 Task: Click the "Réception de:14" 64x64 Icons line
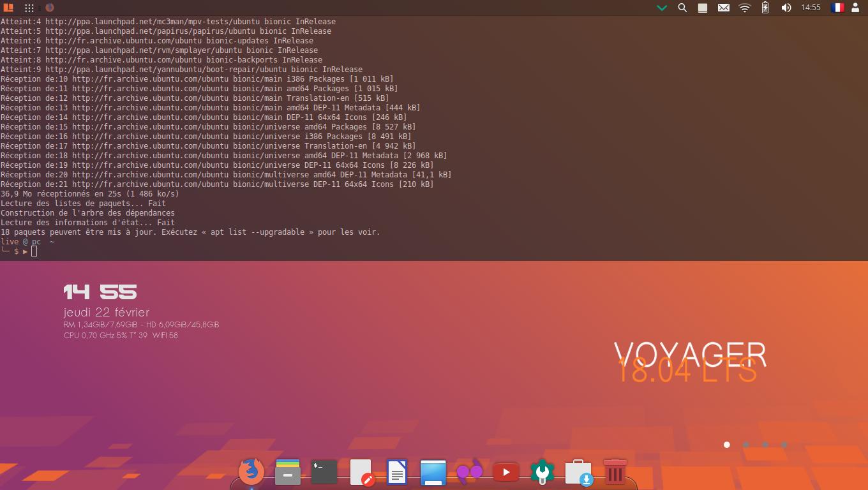pos(204,117)
